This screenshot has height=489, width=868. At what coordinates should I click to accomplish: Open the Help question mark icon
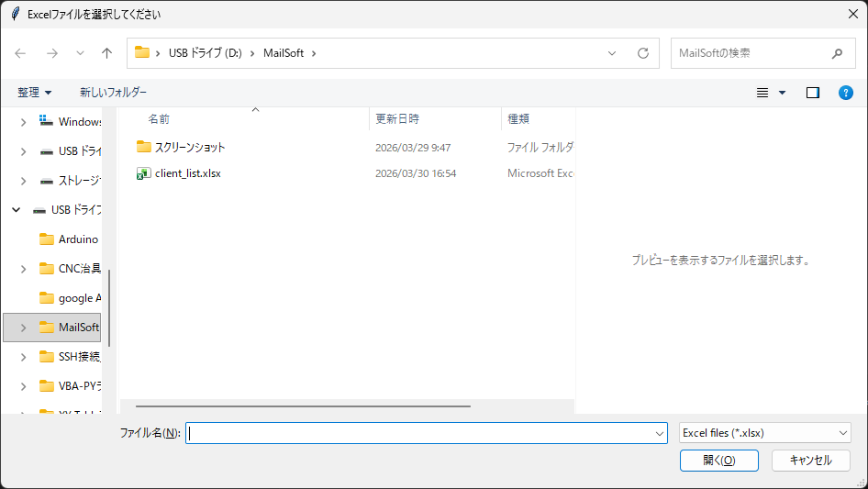point(846,93)
